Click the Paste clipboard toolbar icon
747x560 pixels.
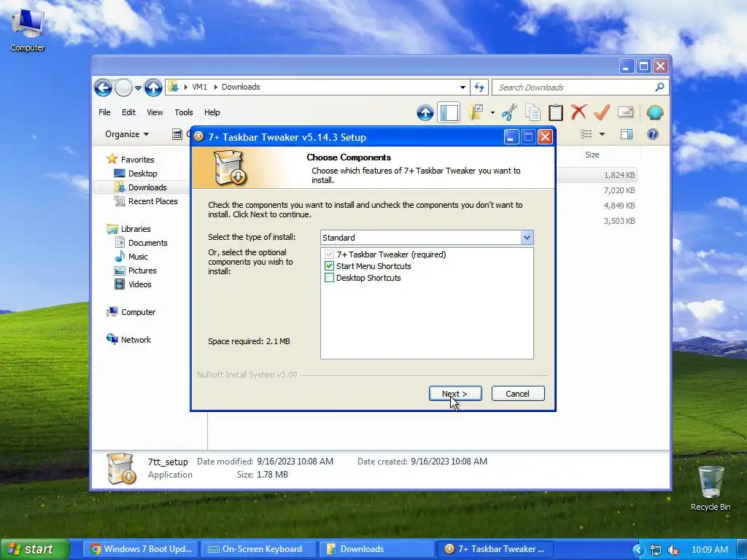(555, 112)
